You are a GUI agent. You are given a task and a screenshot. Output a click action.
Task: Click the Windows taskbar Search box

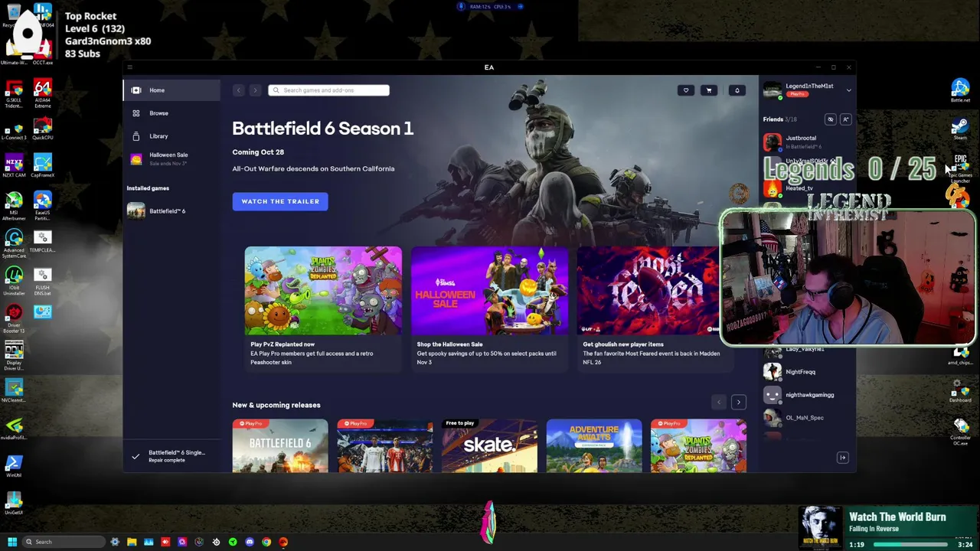click(x=64, y=542)
